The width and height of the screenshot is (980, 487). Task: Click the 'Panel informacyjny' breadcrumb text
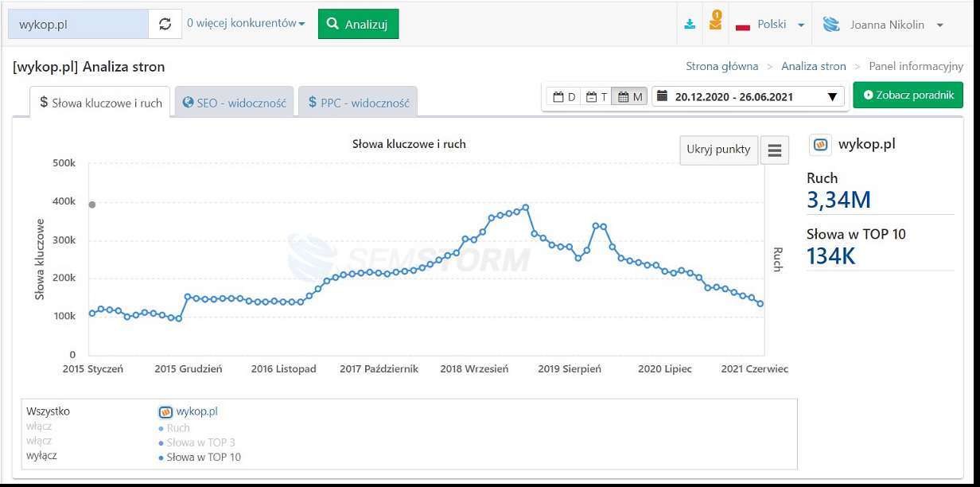coord(916,66)
